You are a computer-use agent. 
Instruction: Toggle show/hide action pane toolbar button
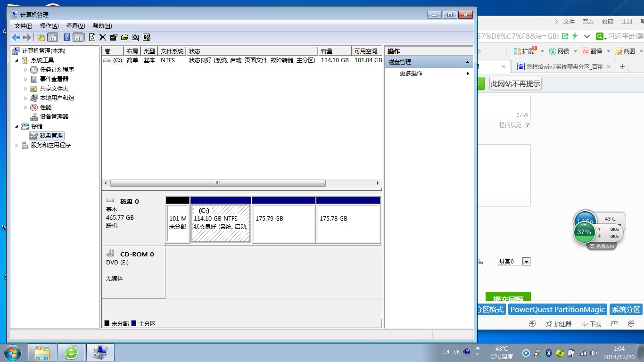point(78,37)
